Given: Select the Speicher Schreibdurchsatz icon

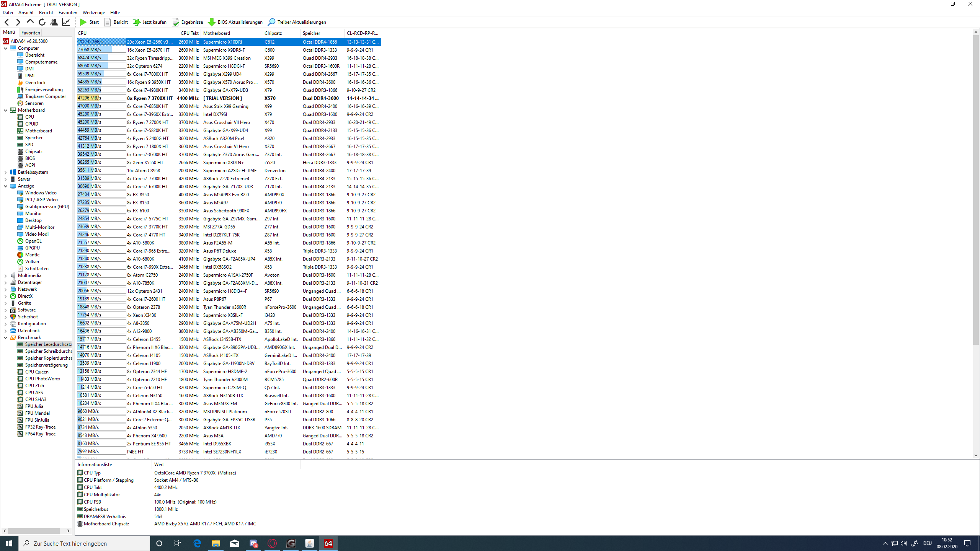Looking at the screenshot, I should pos(20,351).
